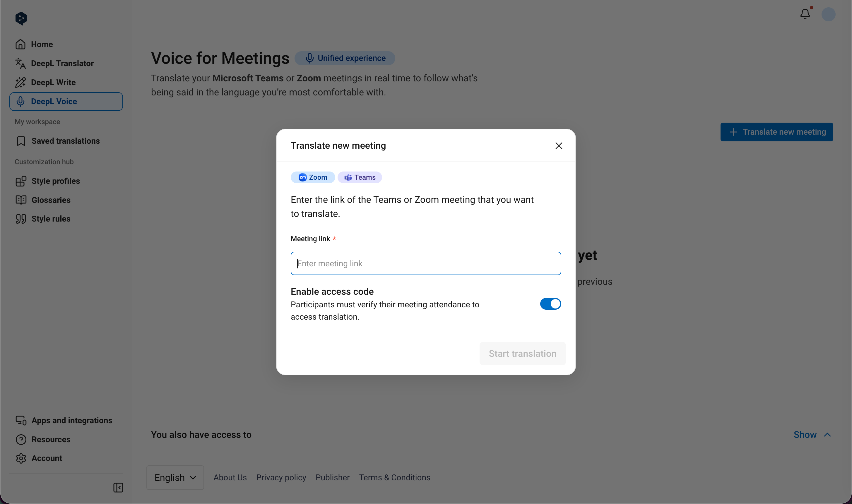This screenshot has height=504, width=852.
Task: Open DeepL Write from the sidebar
Action: point(54,82)
